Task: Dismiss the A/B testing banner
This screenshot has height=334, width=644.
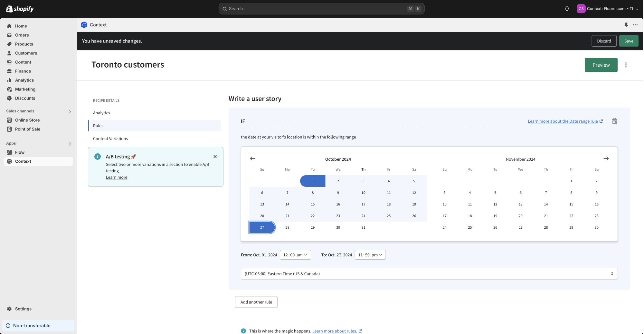Action: 215,157
